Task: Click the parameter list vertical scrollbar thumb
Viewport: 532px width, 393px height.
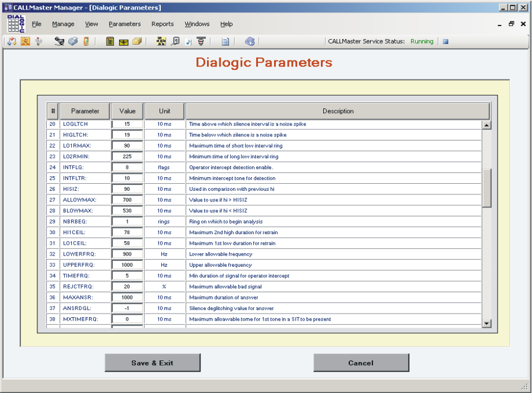Action: tap(486, 188)
